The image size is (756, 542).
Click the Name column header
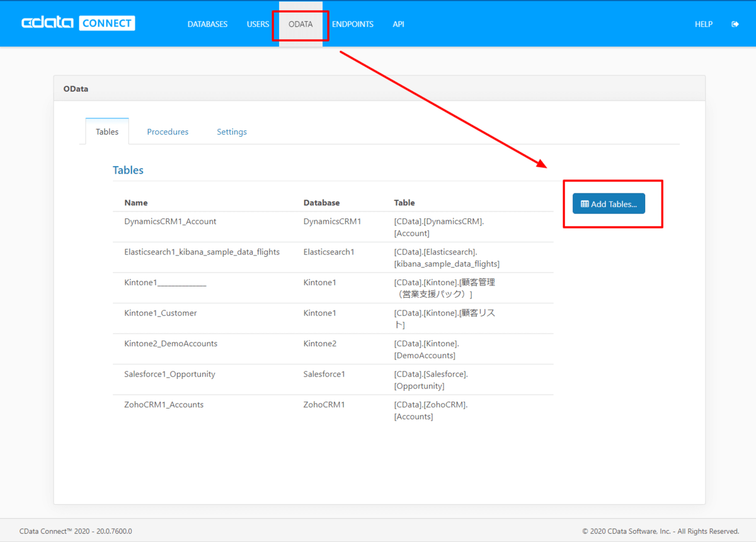point(136,203)
